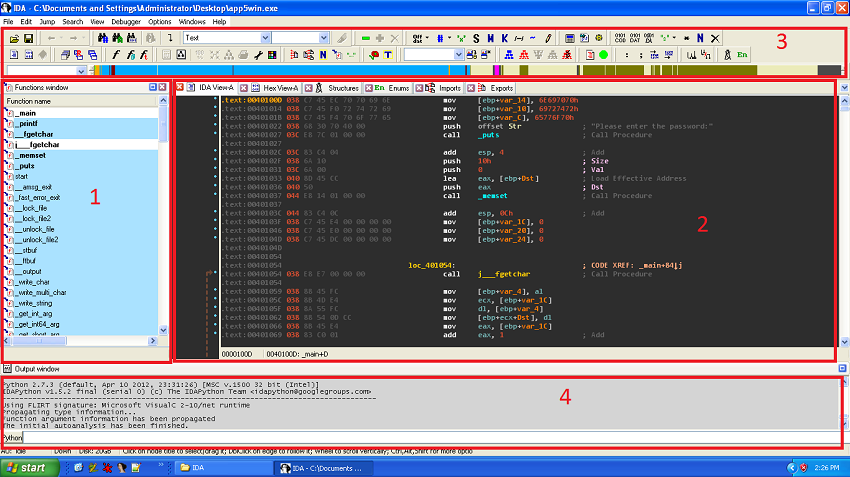
Task: Click the Functions list horizontal scroll right arrow
Action: (x=152, y=341)
